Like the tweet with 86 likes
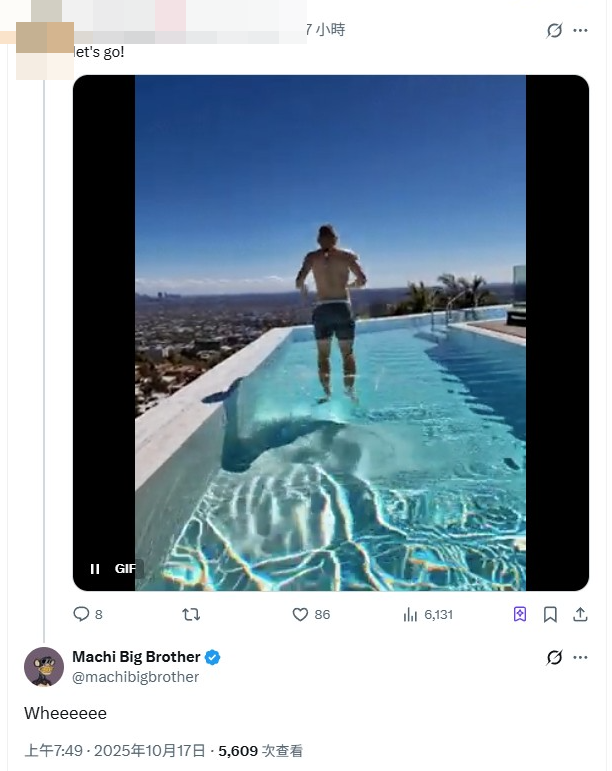 (x=300, y=615)
